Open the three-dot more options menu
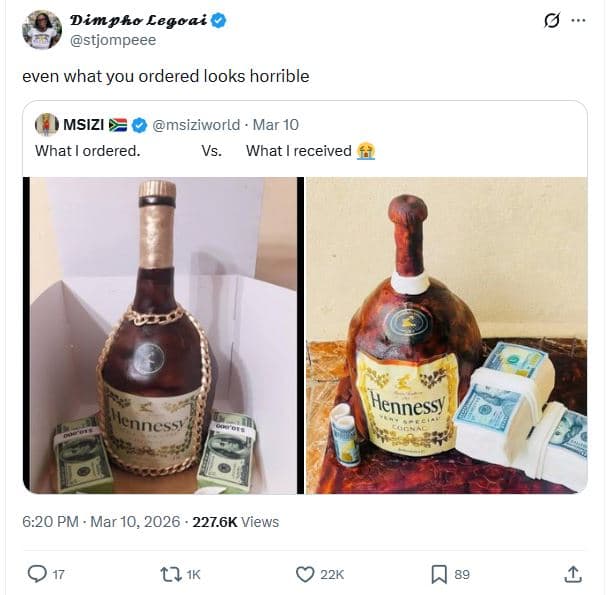Screen dimensions: 606x595 click(x=578, y=21)
